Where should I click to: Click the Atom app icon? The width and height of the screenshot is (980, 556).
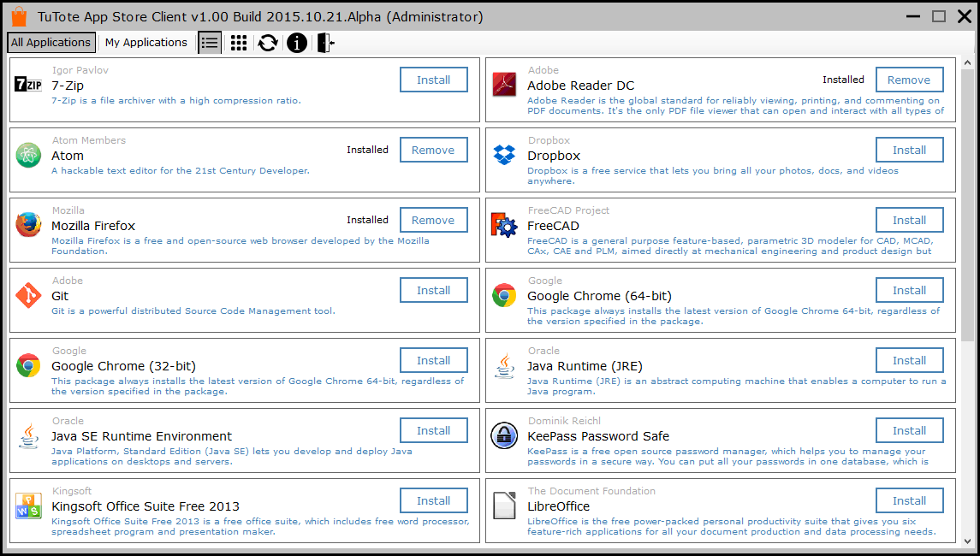tap(28, 156)
